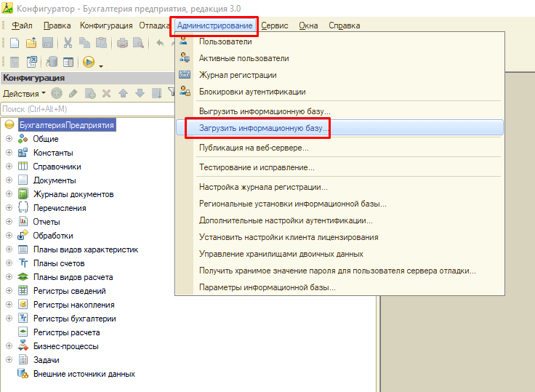Image resolution: width=535 pixels, height=392 pixels.
Task: Click the Cut scissors icon
Action: (x=68, y=43)
